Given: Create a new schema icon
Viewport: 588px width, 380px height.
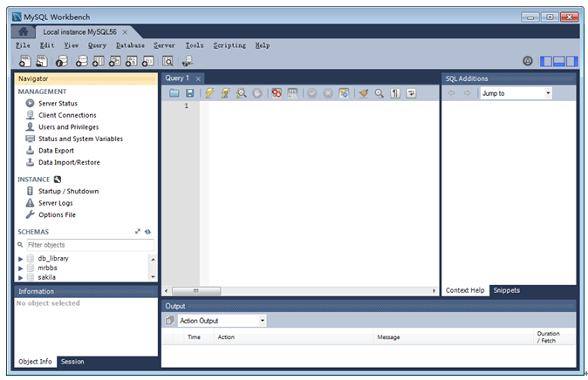Looking at the screenshot, I should point(81,61).
